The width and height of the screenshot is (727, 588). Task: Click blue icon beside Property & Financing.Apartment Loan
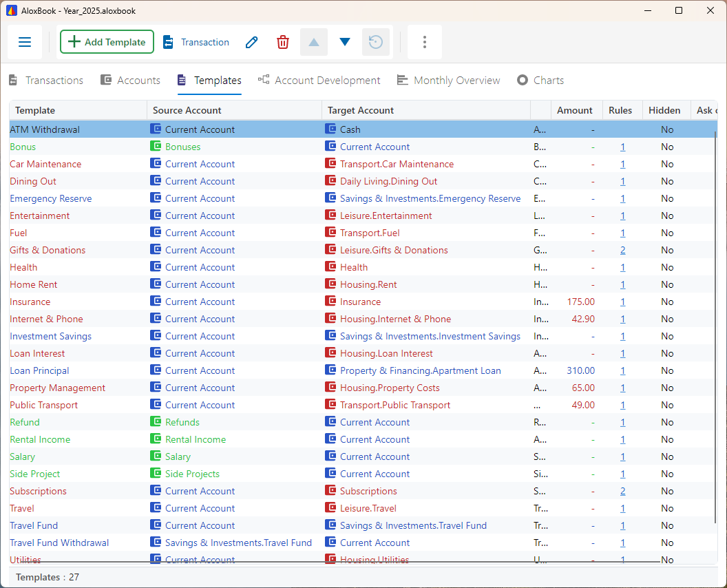[330, 370]
